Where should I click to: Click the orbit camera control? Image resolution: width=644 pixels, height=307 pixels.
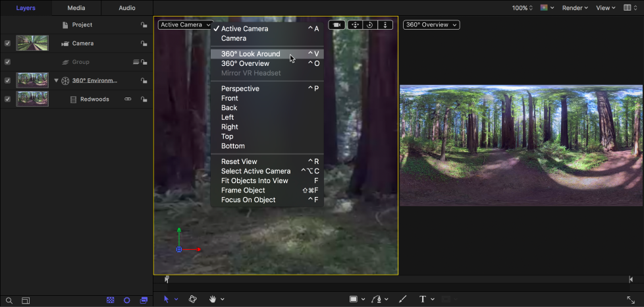pos(369,25)
